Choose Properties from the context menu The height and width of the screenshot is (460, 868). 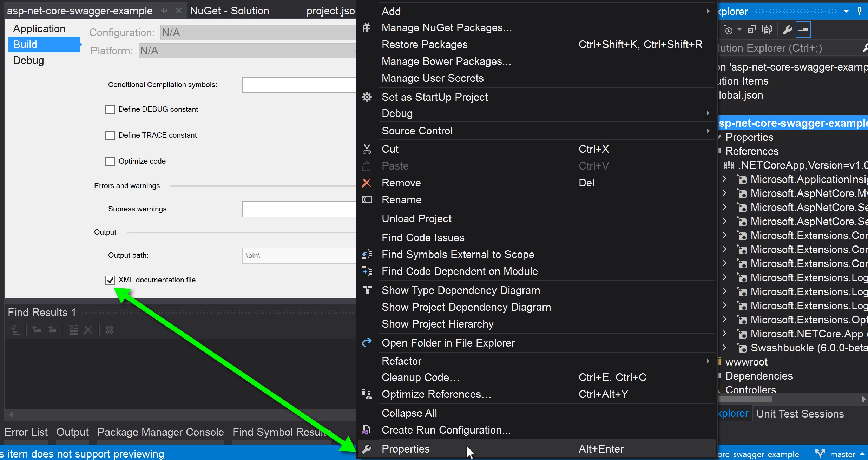[x=406, y=449]
